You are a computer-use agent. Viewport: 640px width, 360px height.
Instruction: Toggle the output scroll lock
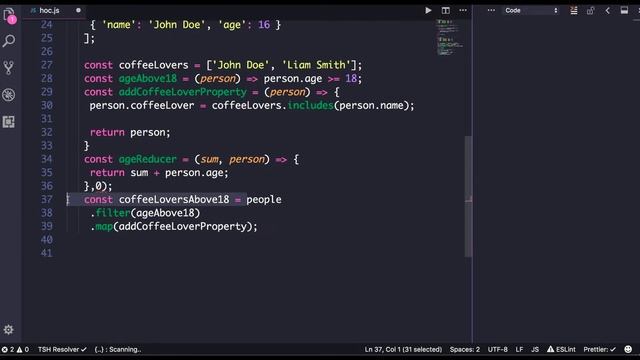click(x=591, y=11)
